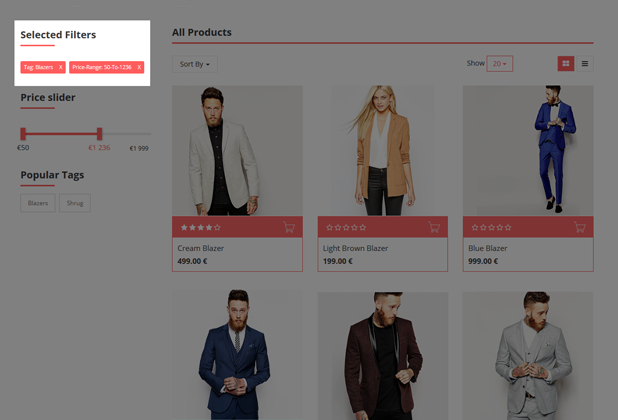Select the Blazers popular tag
This screenshot has height=420, width=618.
pyautogui.click(x=38, y=203)
